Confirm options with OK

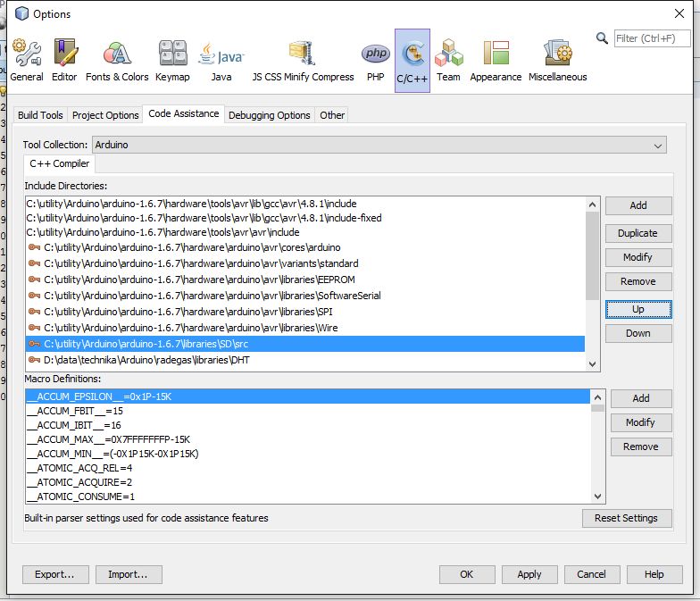coord(467,574)
